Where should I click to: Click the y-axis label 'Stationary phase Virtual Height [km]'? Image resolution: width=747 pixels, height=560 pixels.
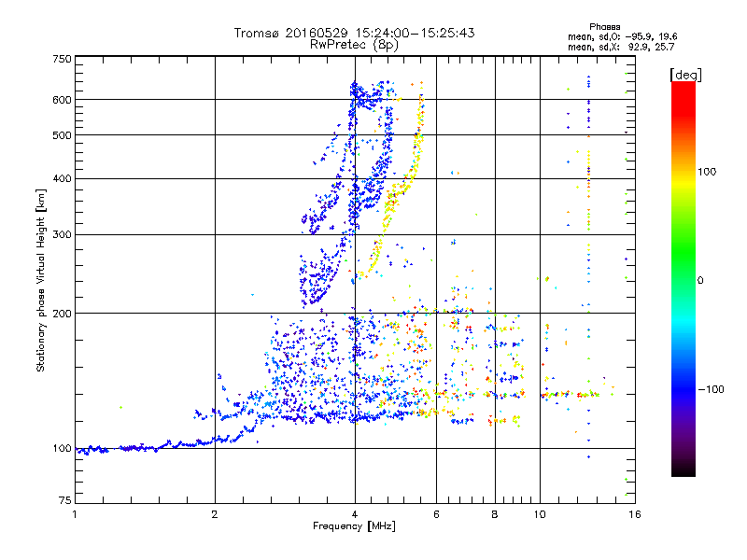coord(41,281)
